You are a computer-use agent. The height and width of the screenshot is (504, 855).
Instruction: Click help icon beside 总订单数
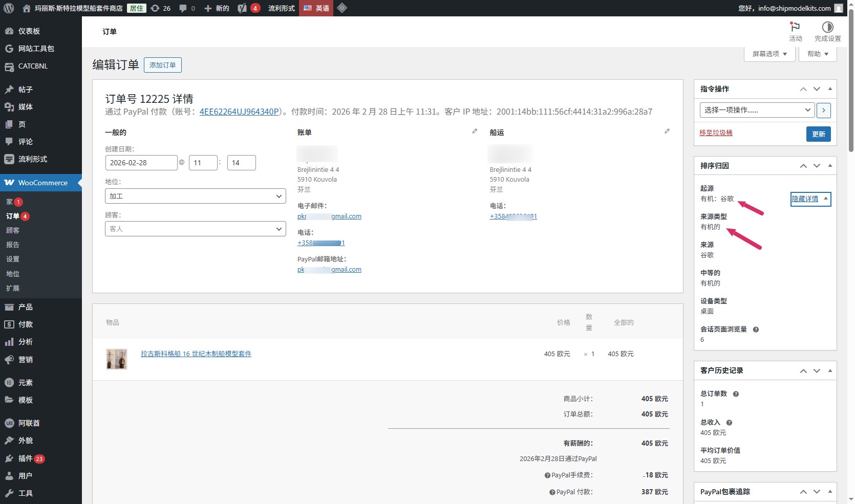click(736, 394)
